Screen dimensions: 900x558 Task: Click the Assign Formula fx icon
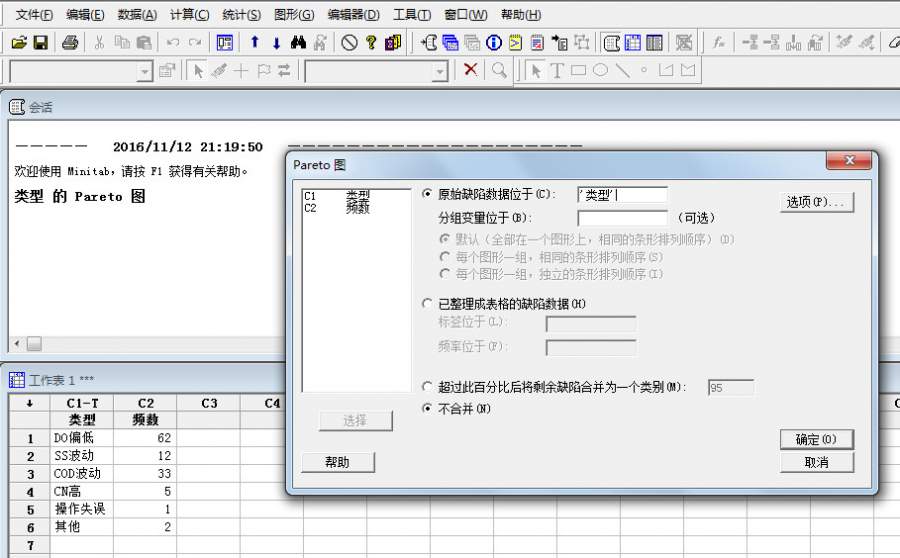coord(718,42)
